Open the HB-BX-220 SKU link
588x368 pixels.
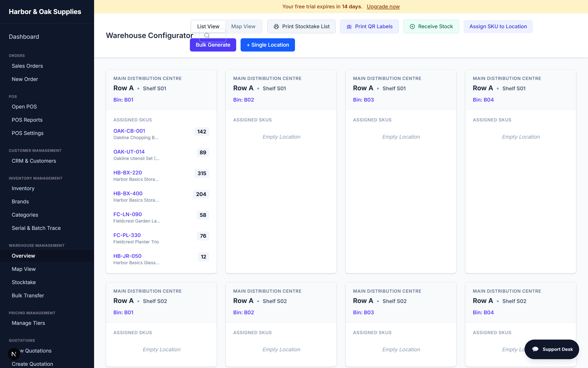pos(128,173)
